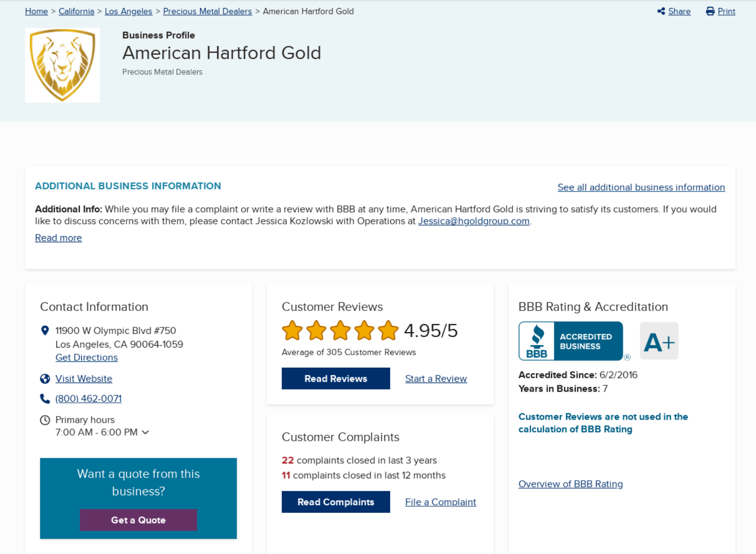This screenshot has height=554, width=756.
Task: Open See all additional business information
Action: coord(641,188)
